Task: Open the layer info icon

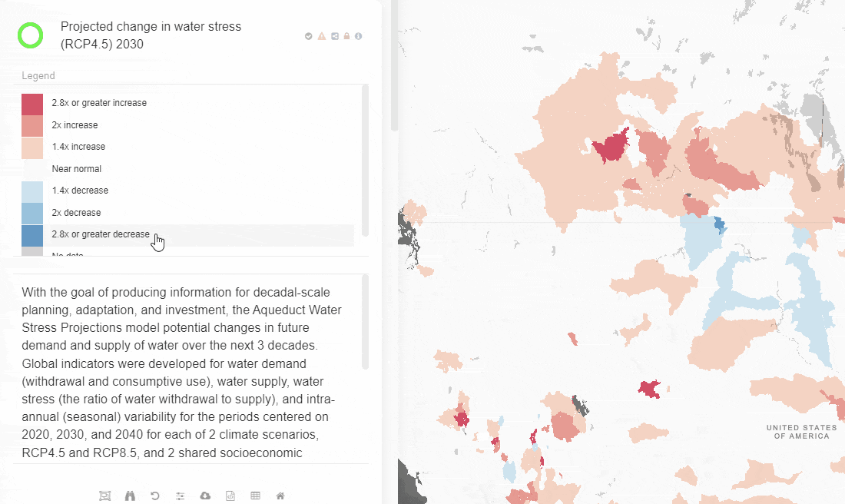Action: [359, 36]
